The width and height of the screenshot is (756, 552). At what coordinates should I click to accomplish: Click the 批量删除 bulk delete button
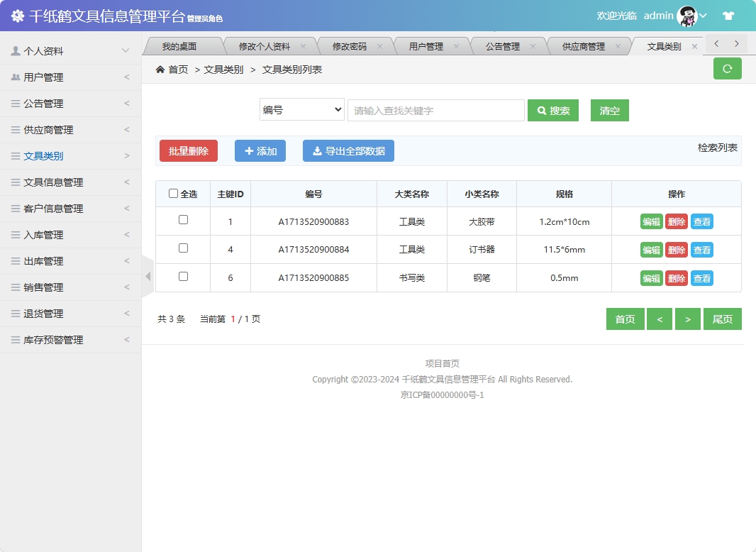pos(188,150)
